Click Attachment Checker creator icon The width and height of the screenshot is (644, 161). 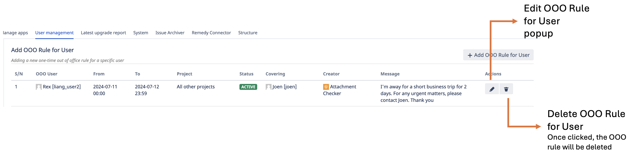326,87
